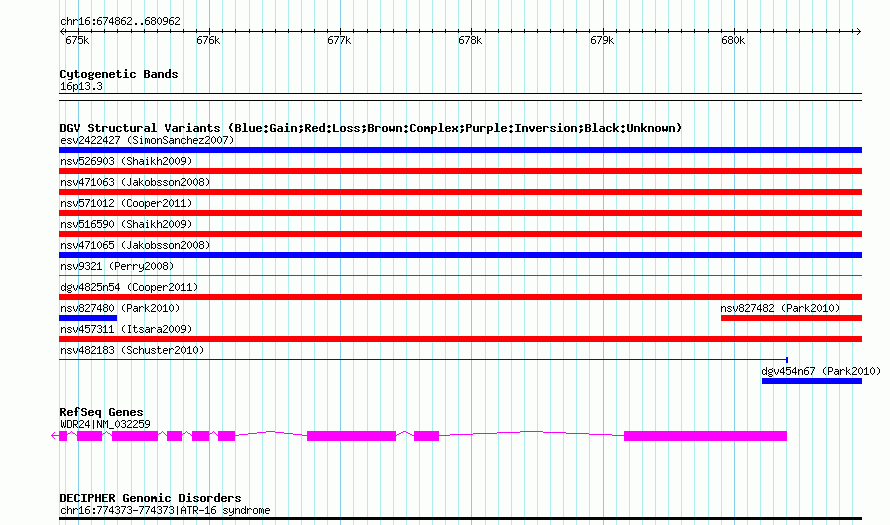This screenshot has height=525, width=890.
Task: Select the short blue nsv827480 gain bar
Action: (x=88, y=318)
